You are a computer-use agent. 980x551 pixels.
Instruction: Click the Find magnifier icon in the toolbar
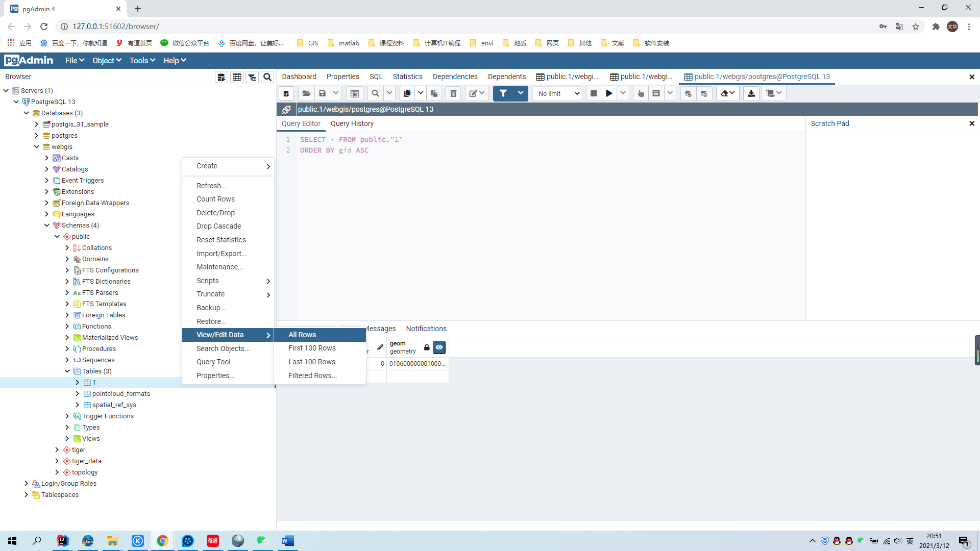[x=375, y=93]
